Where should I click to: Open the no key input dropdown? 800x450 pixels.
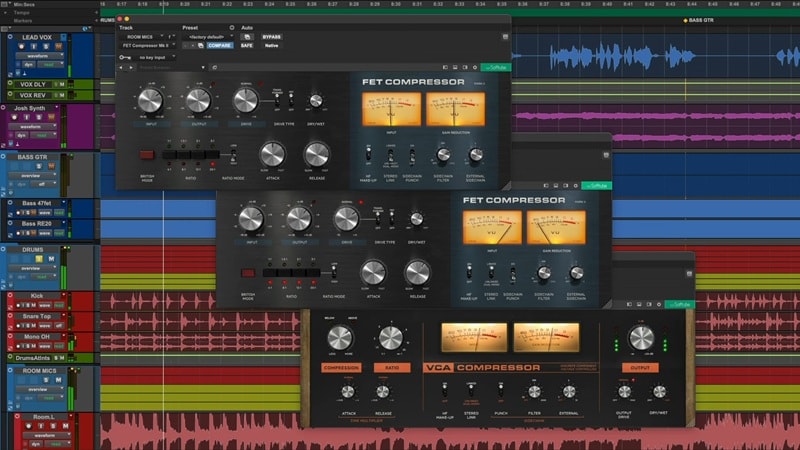tap(155, 58)
